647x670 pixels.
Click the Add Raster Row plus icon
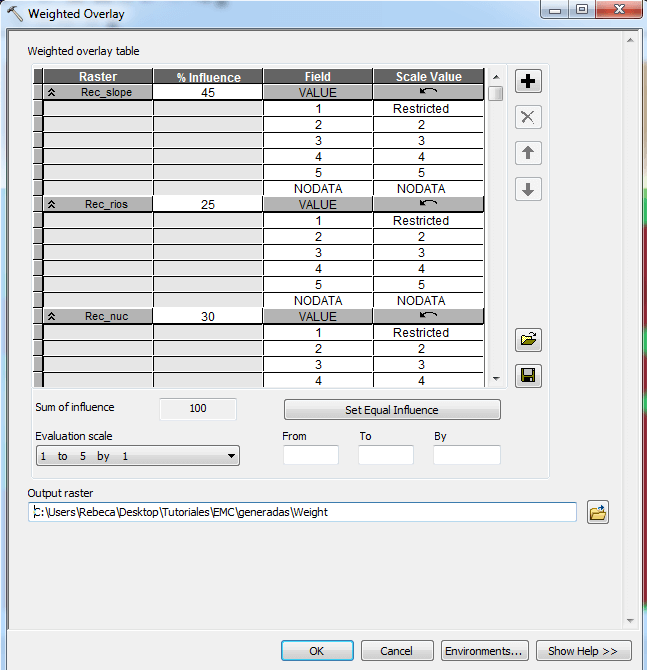(528, 82)
